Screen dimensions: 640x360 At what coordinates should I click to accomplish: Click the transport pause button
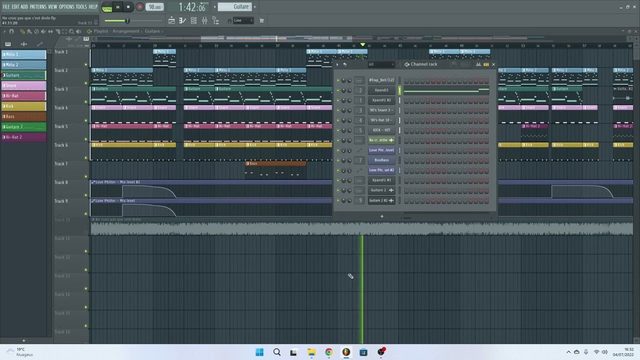pos(118,7)
